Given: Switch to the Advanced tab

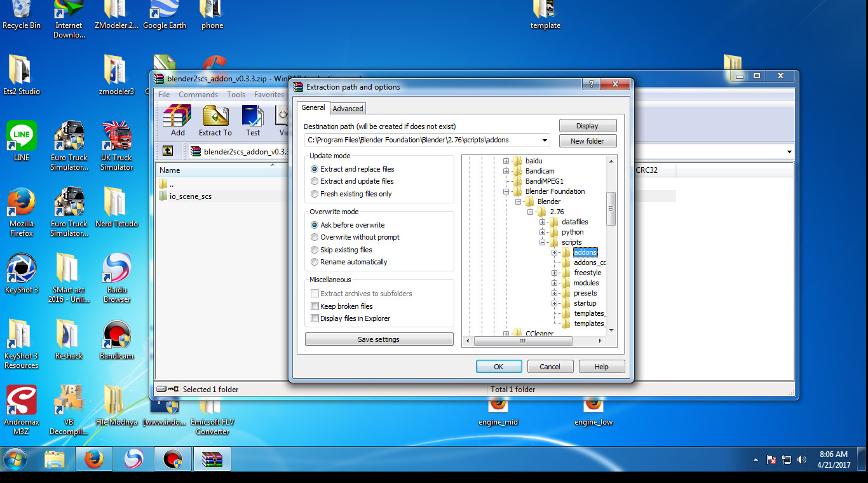Looking at the screenshot, I should [x=348, y=109].
